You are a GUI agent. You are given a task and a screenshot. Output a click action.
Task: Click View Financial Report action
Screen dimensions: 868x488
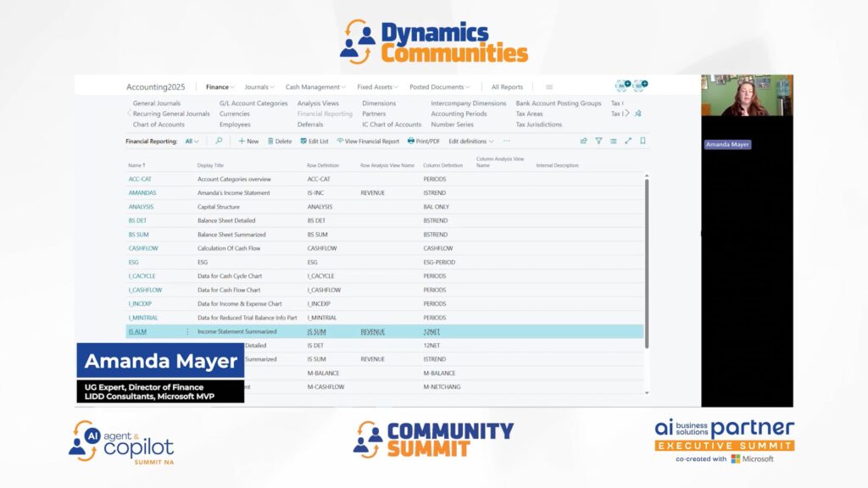368,141
